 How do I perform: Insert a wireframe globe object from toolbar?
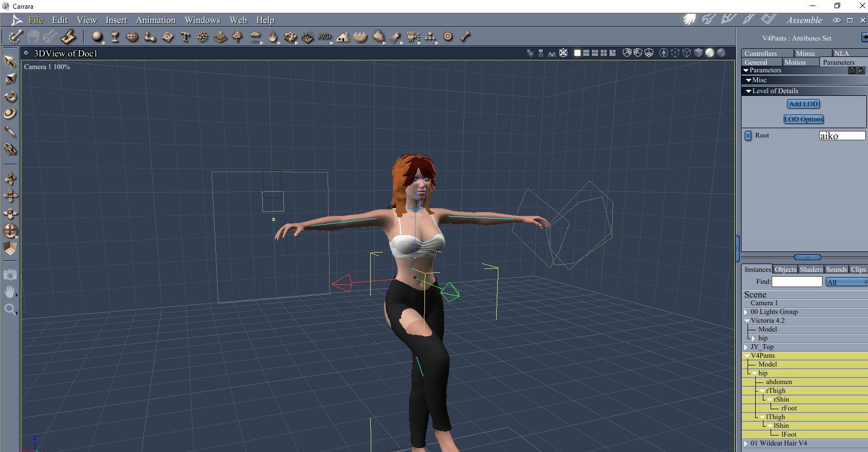(132, 37)
